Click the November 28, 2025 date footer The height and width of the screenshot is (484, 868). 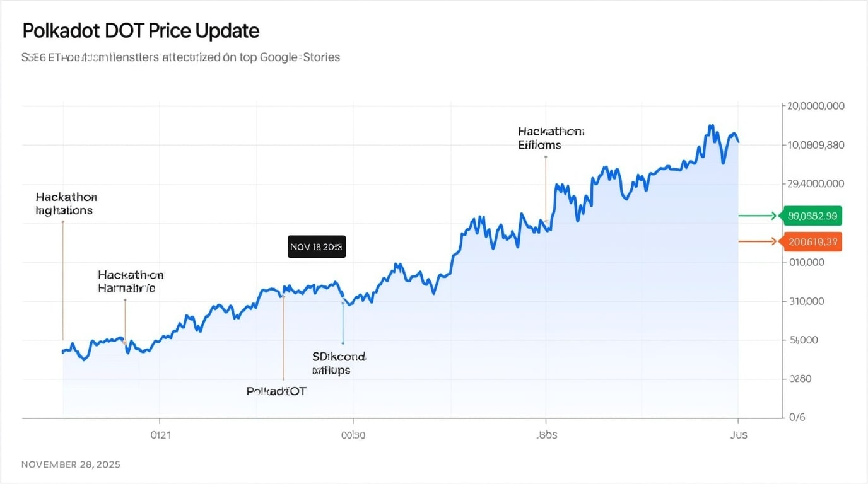click(x=71, y=464)
